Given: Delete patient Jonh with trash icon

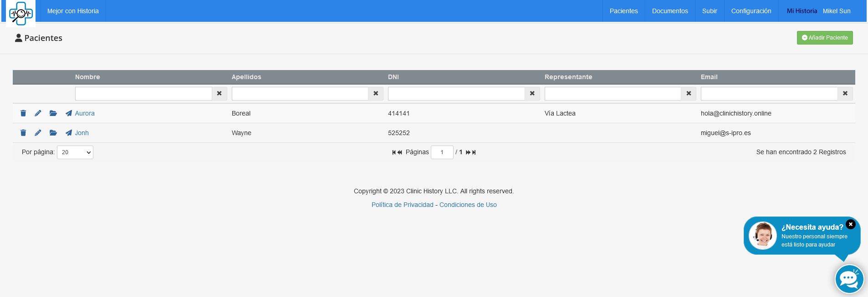Looking at the screenshot, I should pyautogui.click(x=23, y=133).
